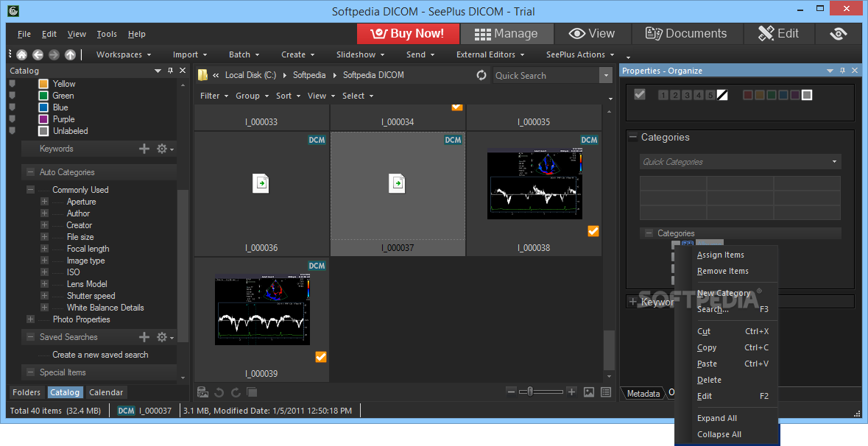
Task: Click Create a new saved search
Action: [100, 355]
